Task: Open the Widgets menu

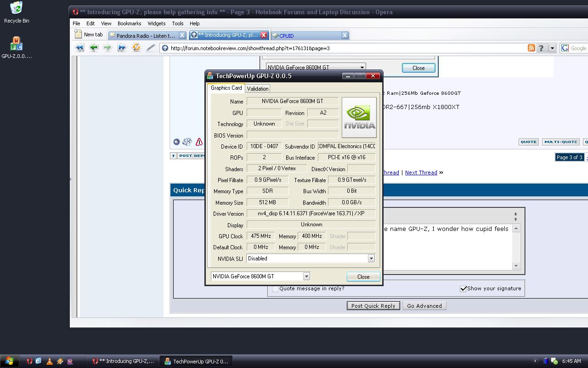Action: coord(156,23)
